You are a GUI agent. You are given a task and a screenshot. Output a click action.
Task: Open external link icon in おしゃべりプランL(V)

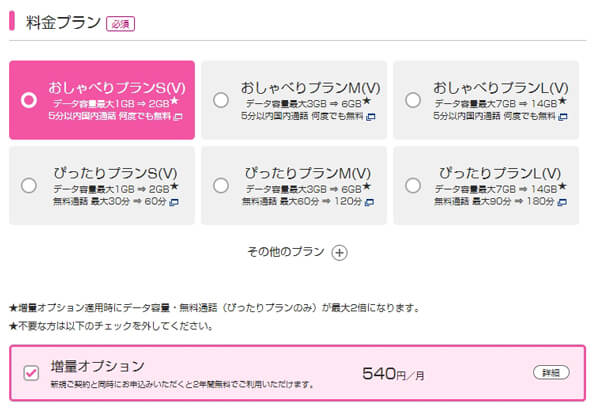pos(562,117)
